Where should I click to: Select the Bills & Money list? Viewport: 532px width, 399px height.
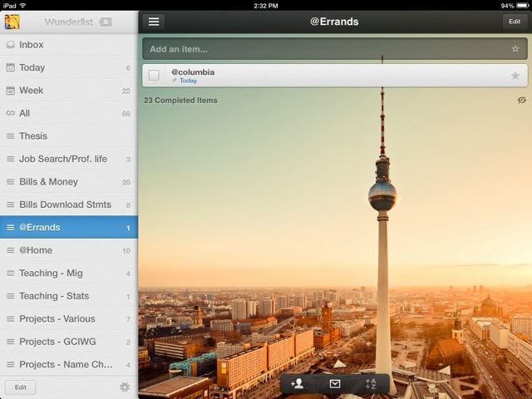click(x=69, y=182)
